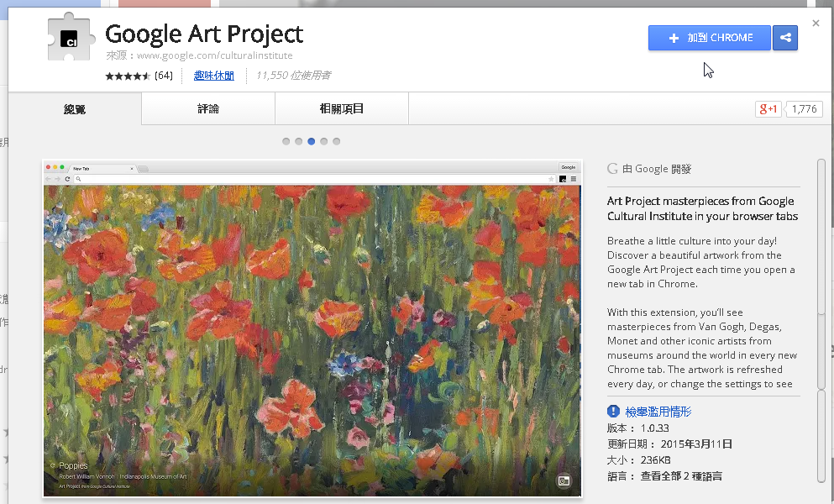Close the extension detail dialog
834x504 pixels.
coord(816,23)
